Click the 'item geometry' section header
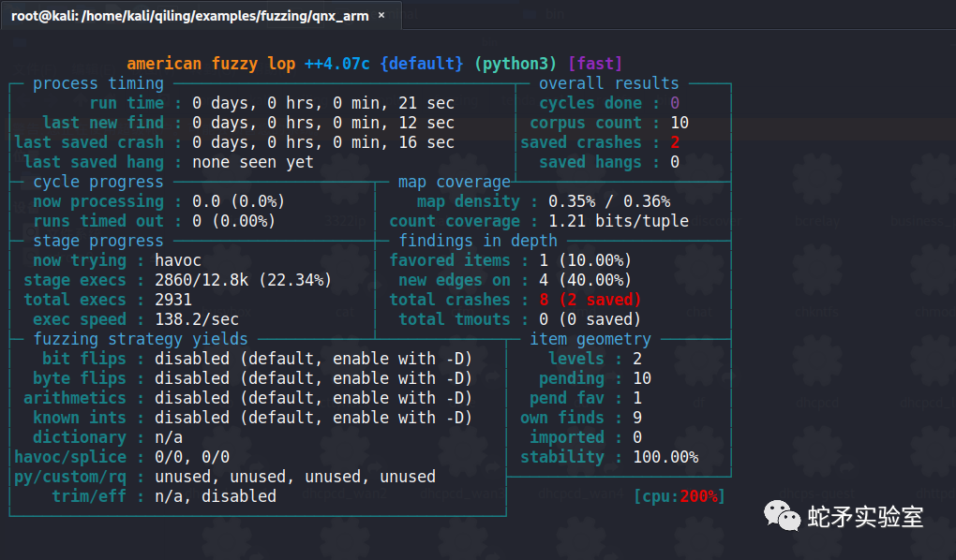The image size is (956, 560). coord(590,339)
